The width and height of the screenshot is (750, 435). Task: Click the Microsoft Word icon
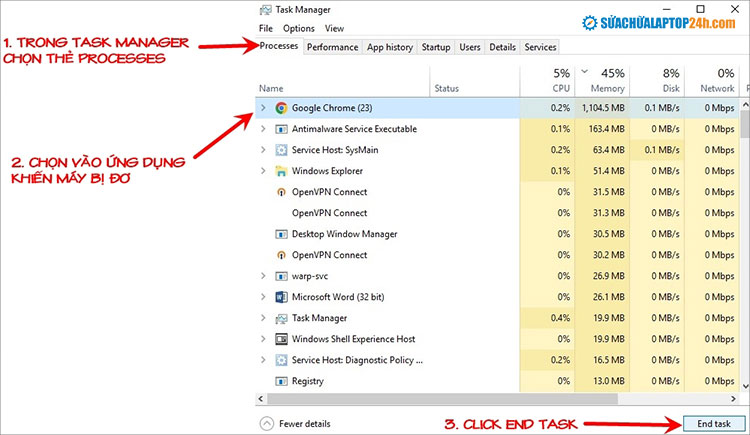point(281,297)
